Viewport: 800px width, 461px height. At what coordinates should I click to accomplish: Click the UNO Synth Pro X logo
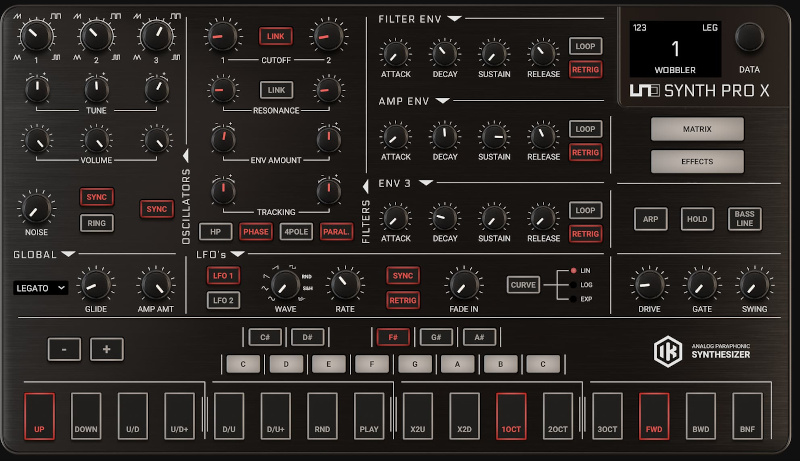click(699, 91)
